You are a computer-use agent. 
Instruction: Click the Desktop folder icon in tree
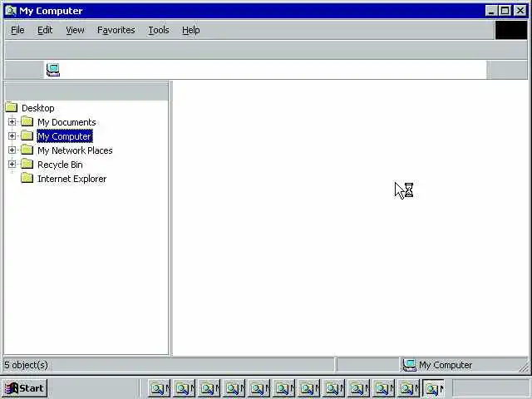point(11,107)
